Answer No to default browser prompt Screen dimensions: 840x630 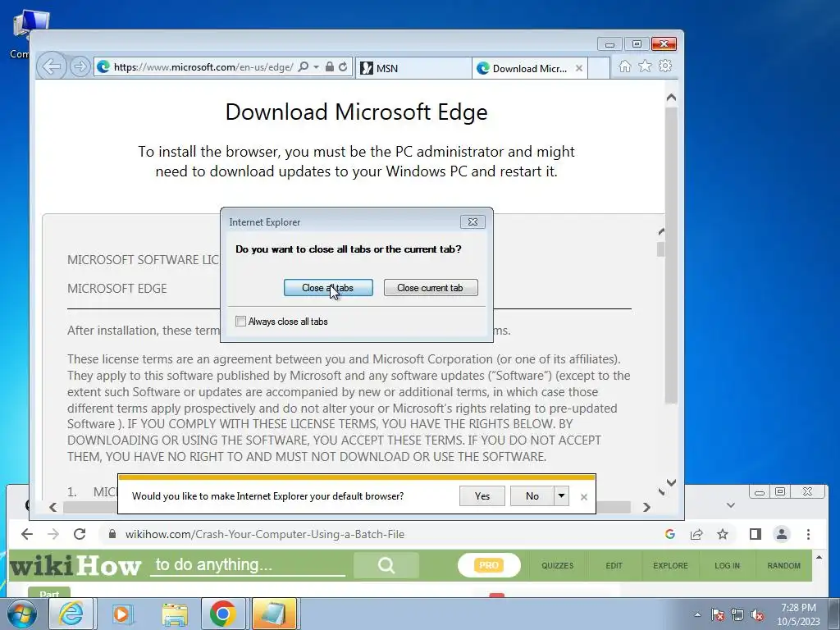532,496
